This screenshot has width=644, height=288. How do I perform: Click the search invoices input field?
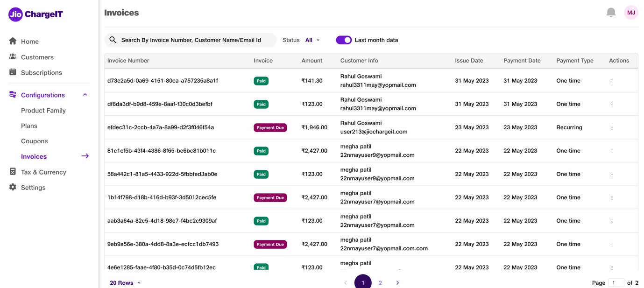click(191, 40)
